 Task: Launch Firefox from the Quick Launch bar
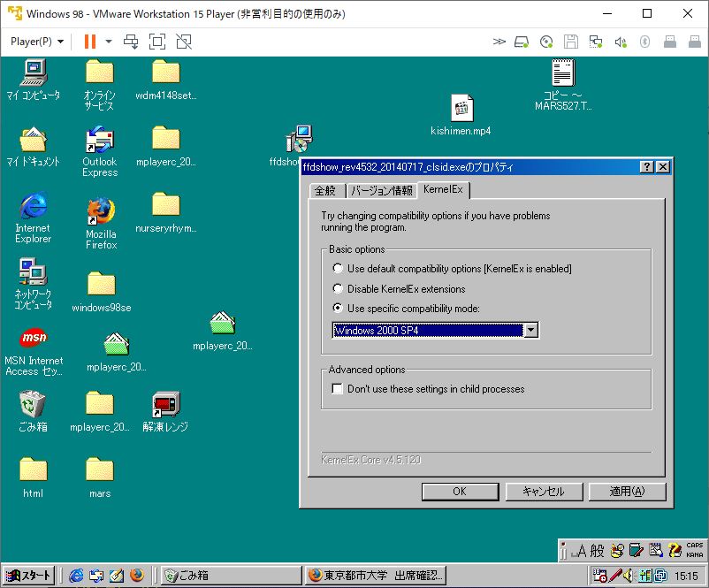coord(137,576)
